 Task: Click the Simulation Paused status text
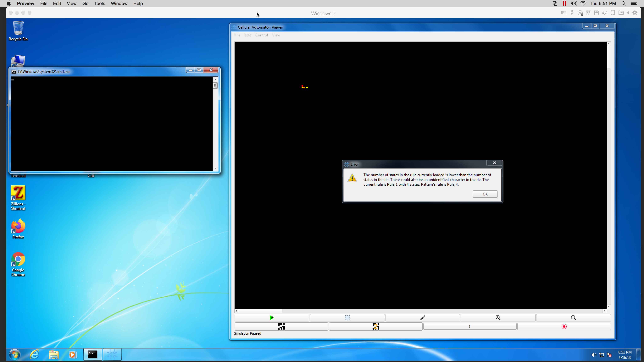click(x=247, y=333)
